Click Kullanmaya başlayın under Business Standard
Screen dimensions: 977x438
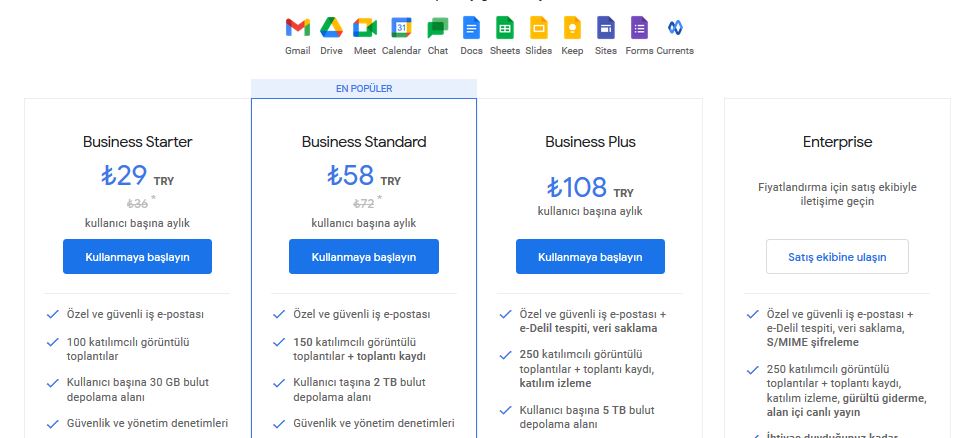(x=364, y=257)
